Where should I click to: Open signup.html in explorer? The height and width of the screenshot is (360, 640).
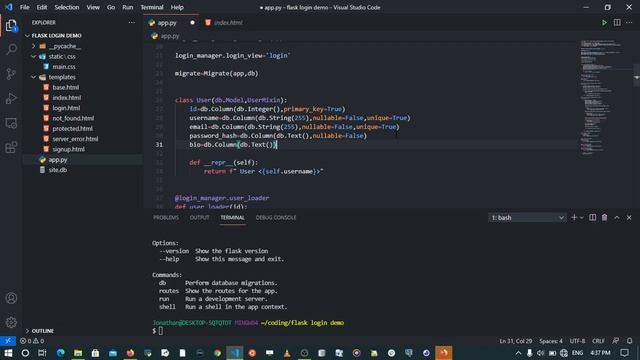point(69,149)
